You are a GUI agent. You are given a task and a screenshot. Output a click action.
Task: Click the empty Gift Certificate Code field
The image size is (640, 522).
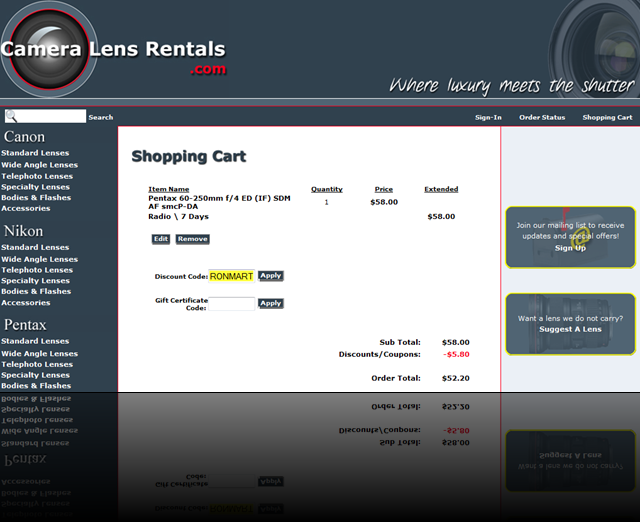[x=231, y=304]
